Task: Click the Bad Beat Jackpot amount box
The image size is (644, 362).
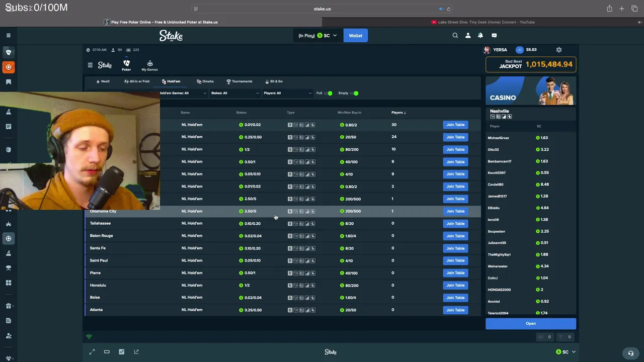Action: click(531, 64)
